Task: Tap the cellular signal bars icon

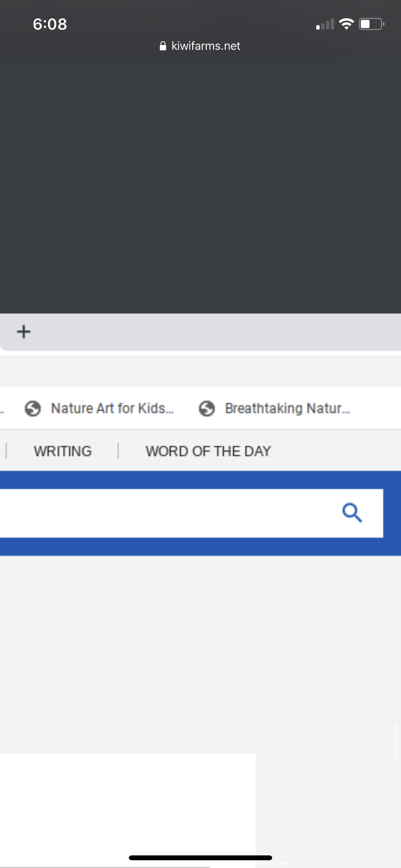Action: pos(325,24)
